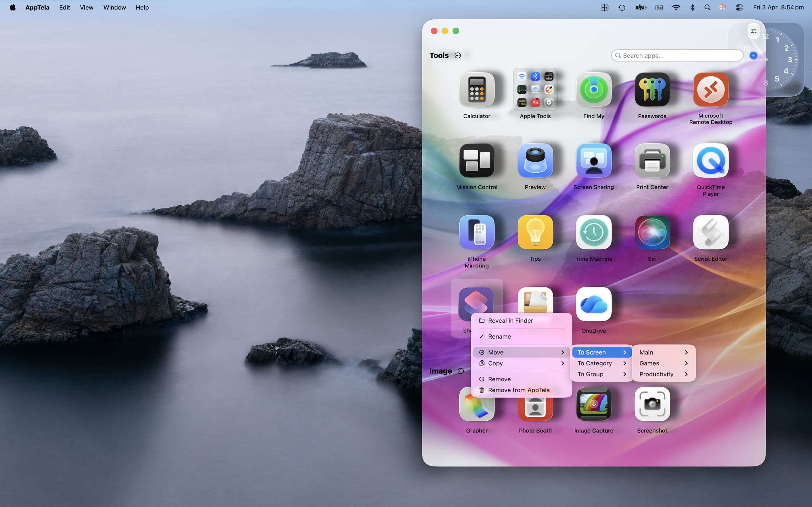Toggle the settings sliders button top right
The image size is (812, 507).
tap(753, 31)
